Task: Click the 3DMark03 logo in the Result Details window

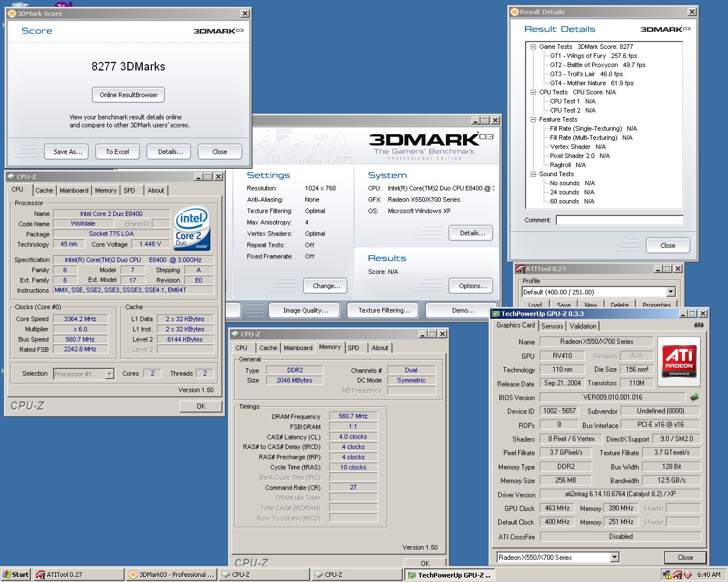Action: (665, 29)
